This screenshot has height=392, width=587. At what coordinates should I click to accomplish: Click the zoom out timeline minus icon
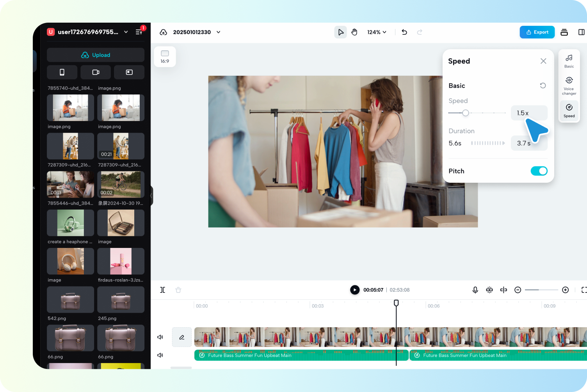pos(518,290)
